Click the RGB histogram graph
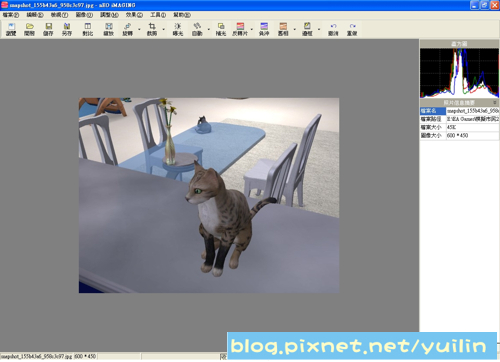This screenshot has height=362, width=500. coord(459,73)
